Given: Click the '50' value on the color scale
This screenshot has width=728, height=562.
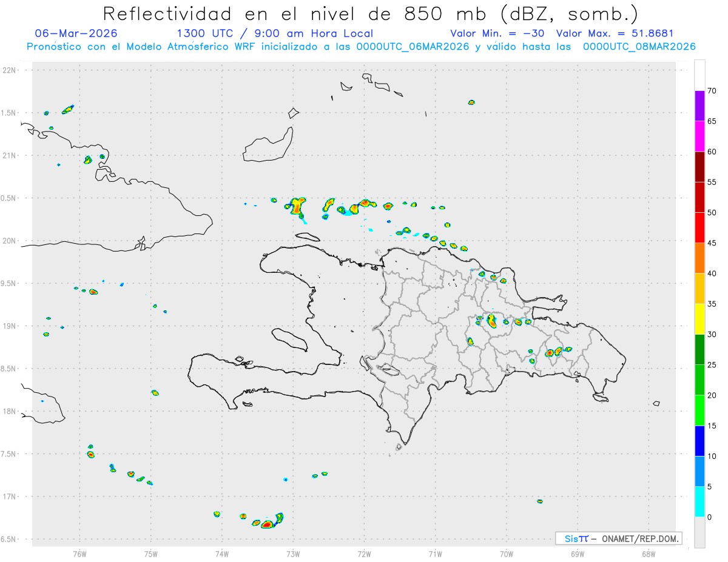Looking at the screenshot, I should (x=712, y=213).
